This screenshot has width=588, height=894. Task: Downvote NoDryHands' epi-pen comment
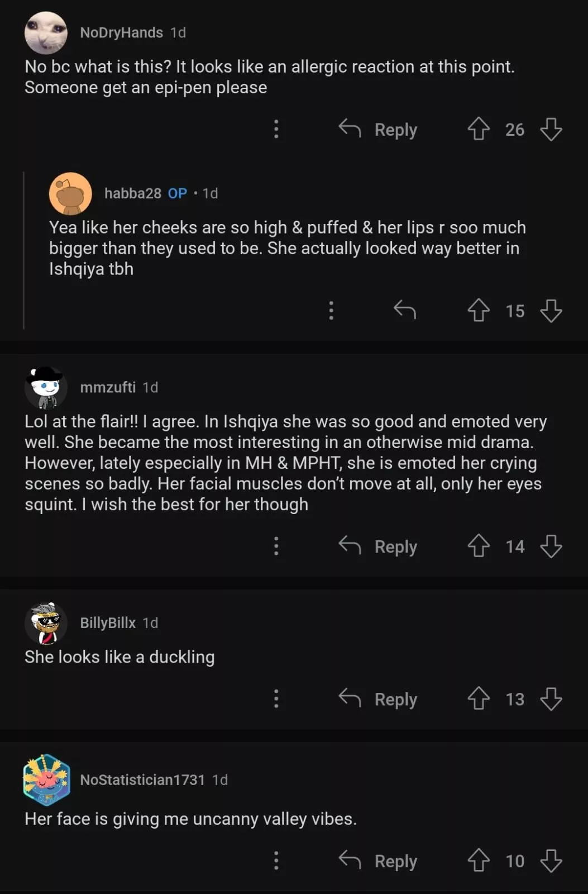point(551,129)
